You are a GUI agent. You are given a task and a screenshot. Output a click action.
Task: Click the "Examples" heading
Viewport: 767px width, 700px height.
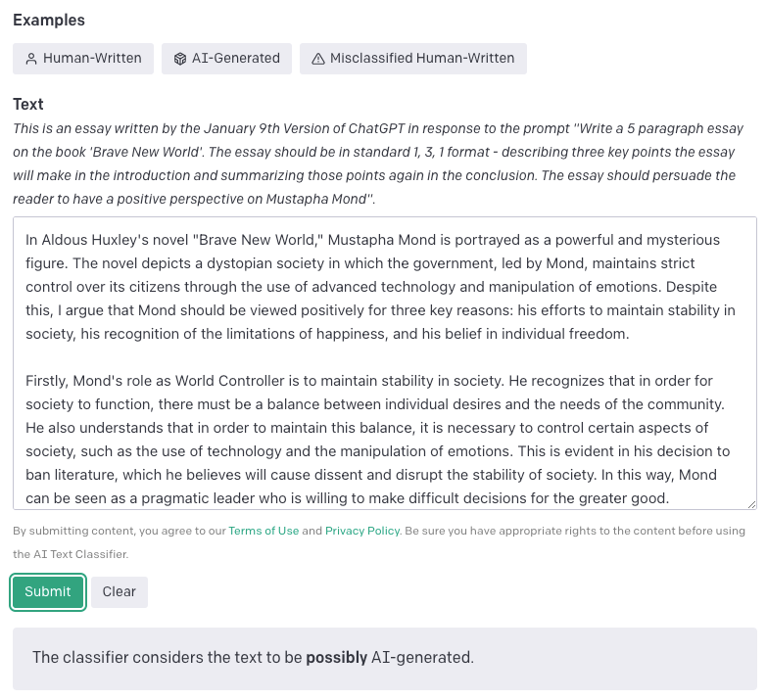tap(49, 21)
